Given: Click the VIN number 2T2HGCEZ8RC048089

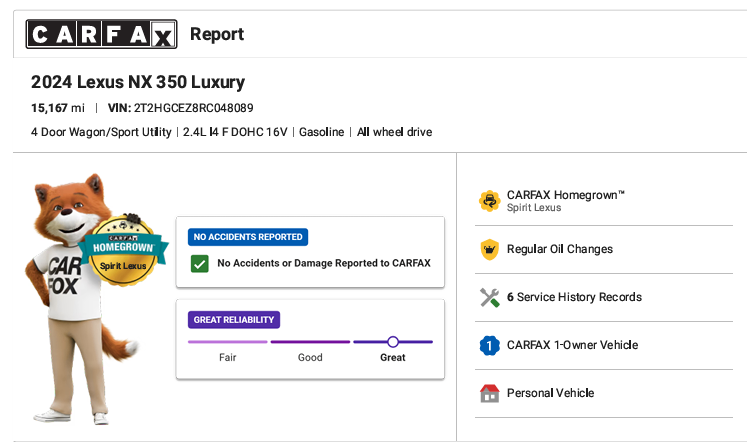Looking at the screenshot, I should 193,108.
